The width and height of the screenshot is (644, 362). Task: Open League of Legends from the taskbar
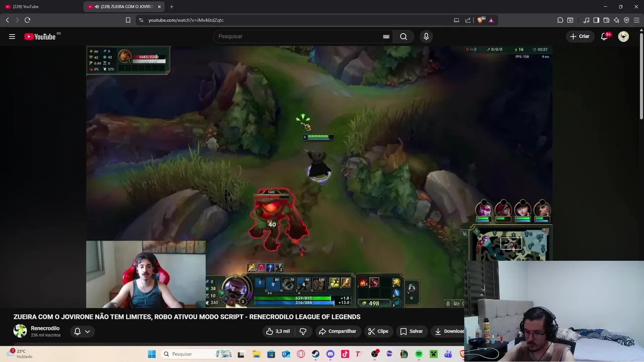point(404,354)
